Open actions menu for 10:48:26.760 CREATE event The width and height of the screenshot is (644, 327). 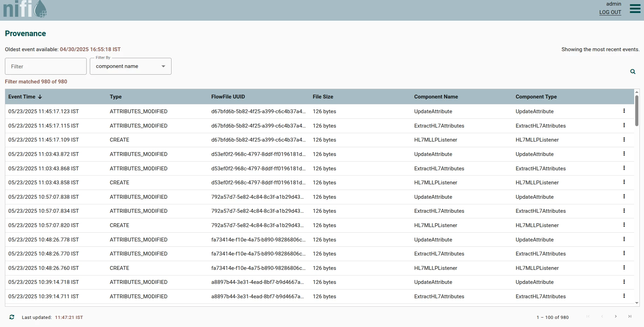pyautogui.click(x=624, y=267)
